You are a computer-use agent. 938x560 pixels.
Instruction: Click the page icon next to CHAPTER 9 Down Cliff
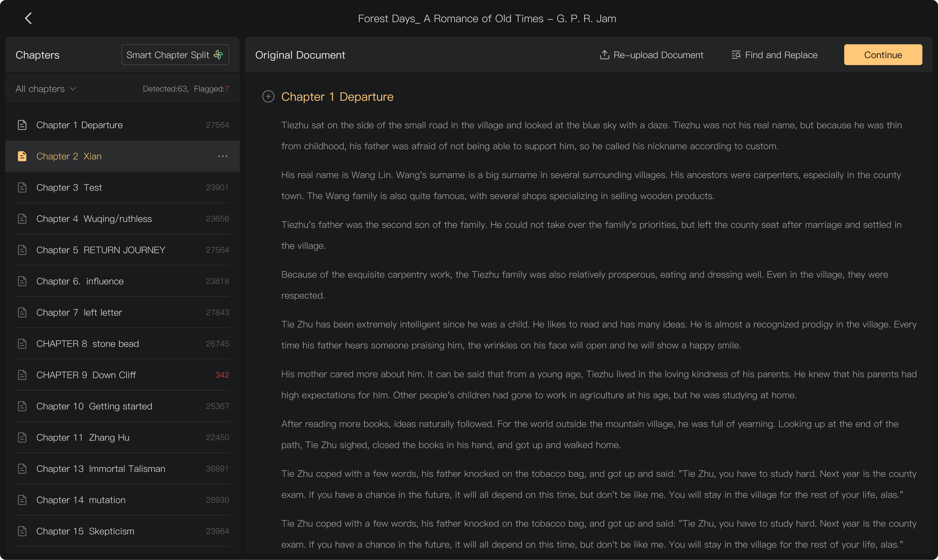coord(22,375)
